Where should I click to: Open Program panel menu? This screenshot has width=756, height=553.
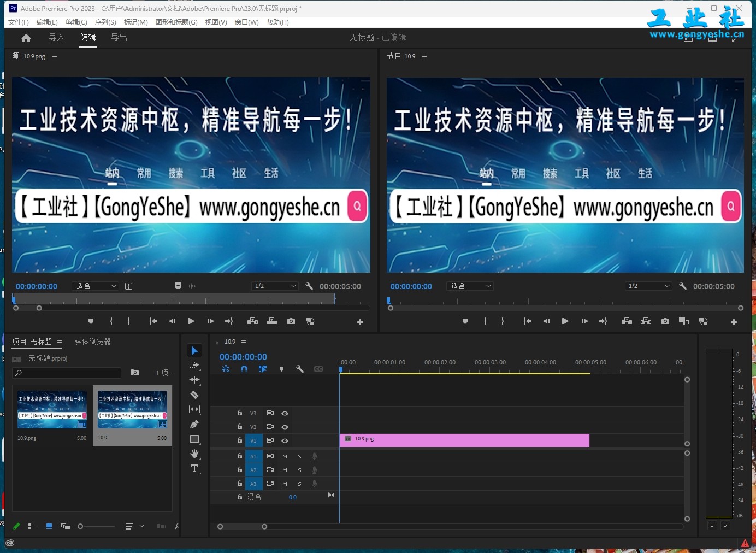424,56
